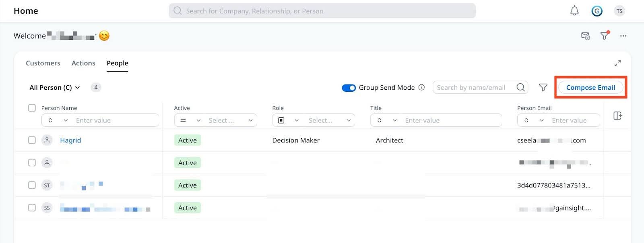Click the ST avatar in the list
The image size is (644, 243).
[47, 185]
